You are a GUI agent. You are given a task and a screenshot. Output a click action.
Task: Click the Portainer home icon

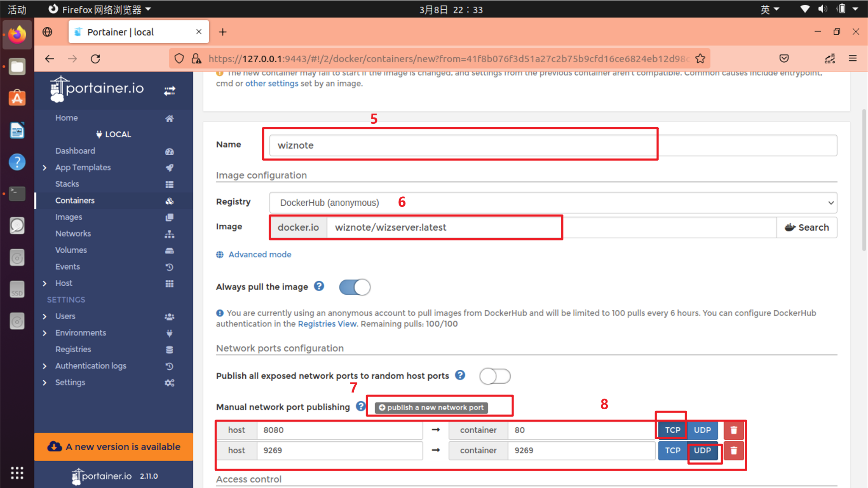(x=169, y=117)
